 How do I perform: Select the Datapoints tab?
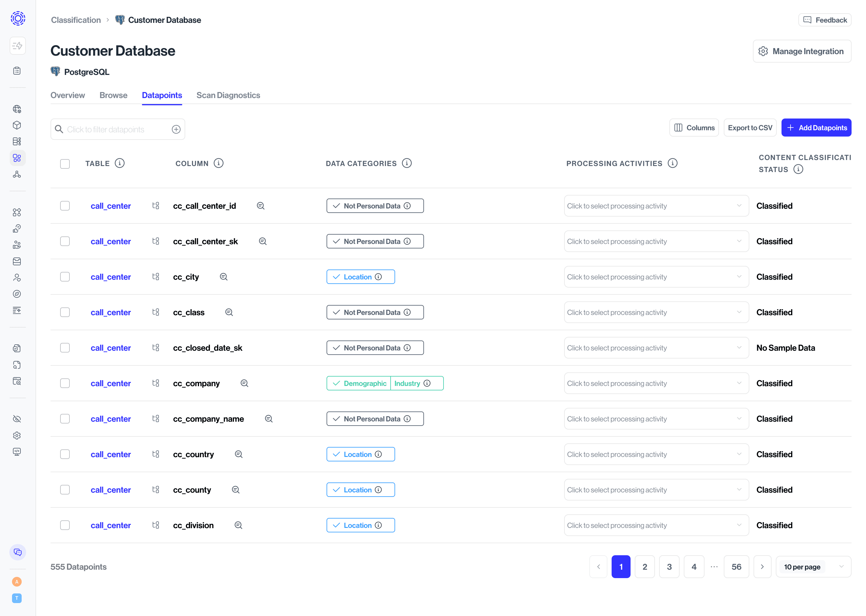(x=162, y=95)
